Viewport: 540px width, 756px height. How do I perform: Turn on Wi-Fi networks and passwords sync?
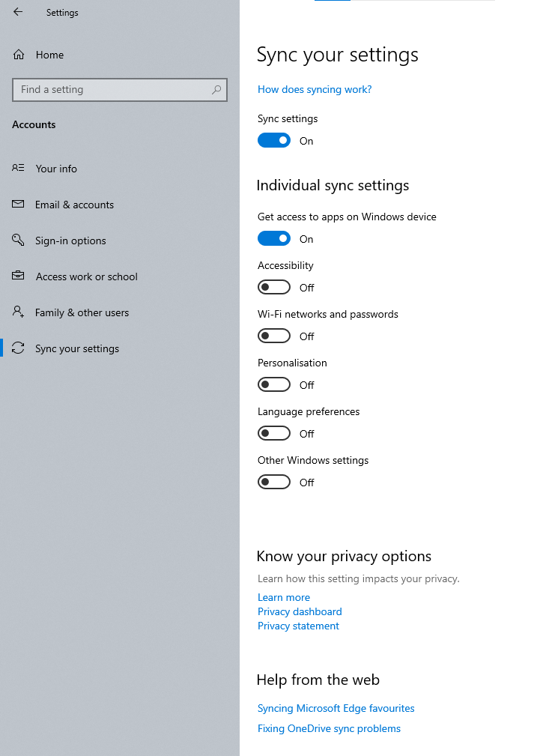(274, 336)
